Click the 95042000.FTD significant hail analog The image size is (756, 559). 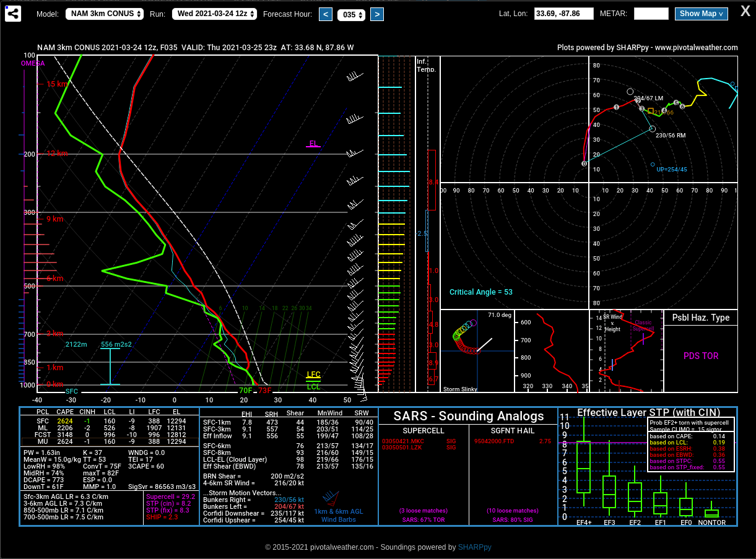click(494, 441)
